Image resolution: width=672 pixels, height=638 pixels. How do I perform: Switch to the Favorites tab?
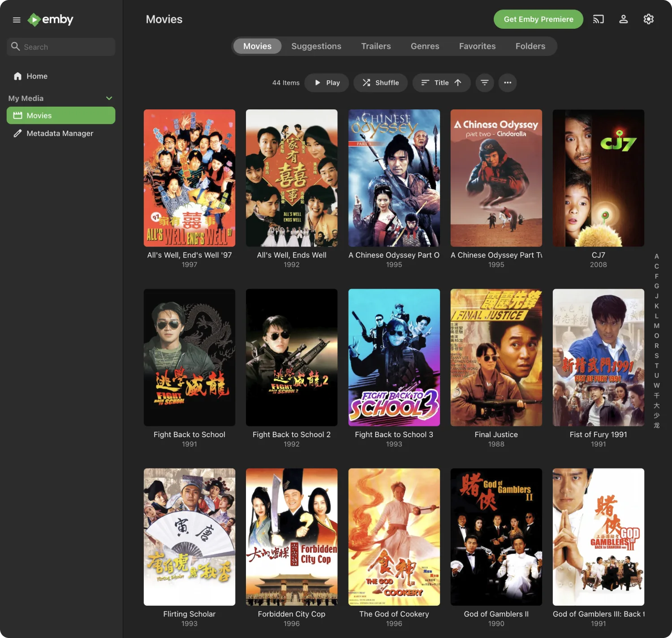477,46
